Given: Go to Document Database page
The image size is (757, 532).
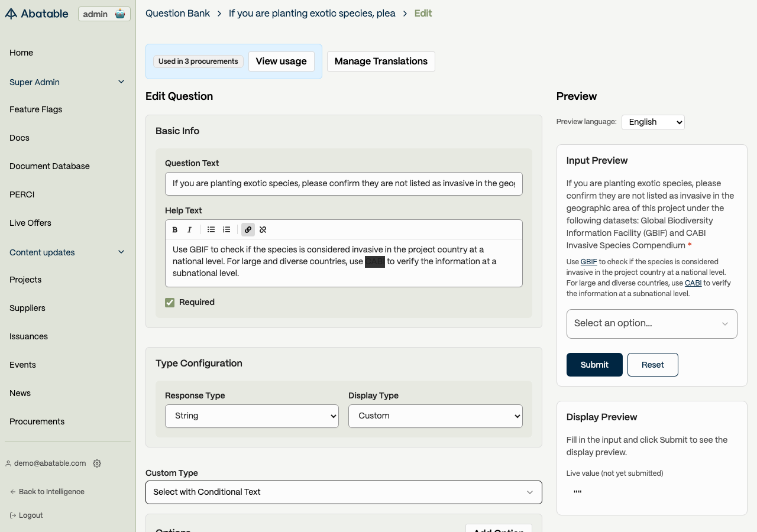Looking at the screenshot, I should point(50,166).
